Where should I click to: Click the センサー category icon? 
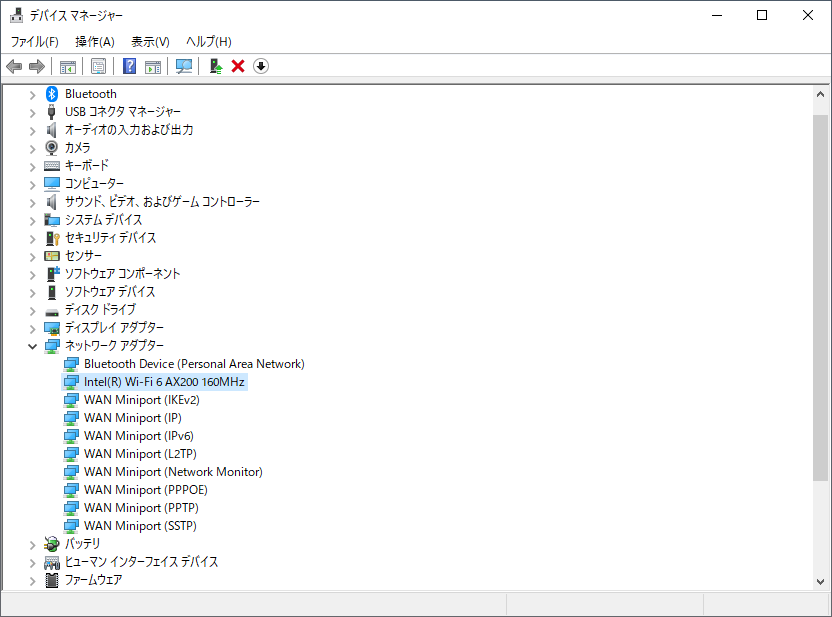[52, 256]
